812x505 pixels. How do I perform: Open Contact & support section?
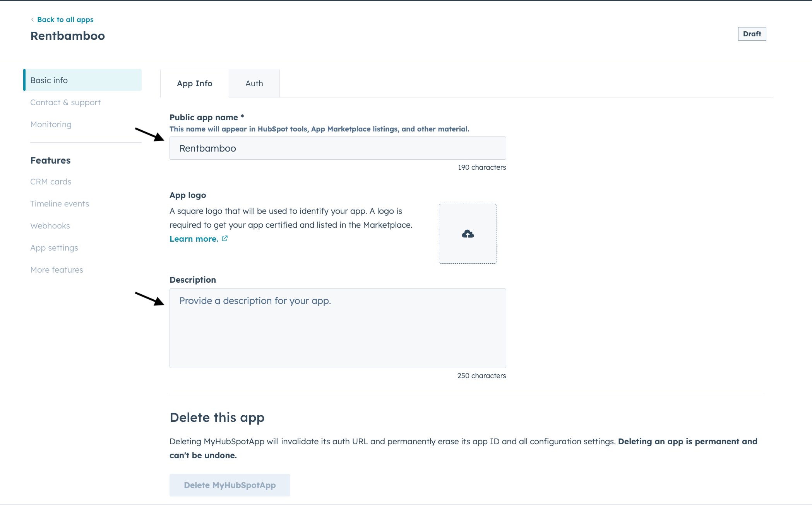tap(65, 102)
